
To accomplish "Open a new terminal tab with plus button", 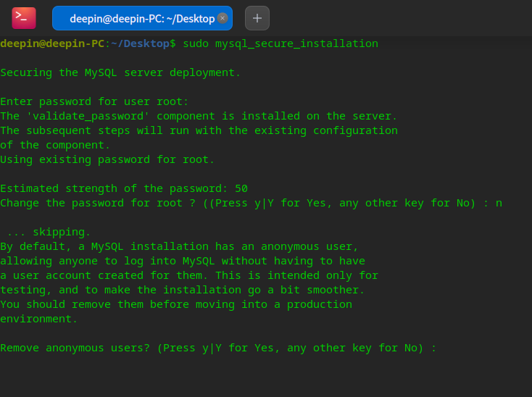I will pos(257,18).
